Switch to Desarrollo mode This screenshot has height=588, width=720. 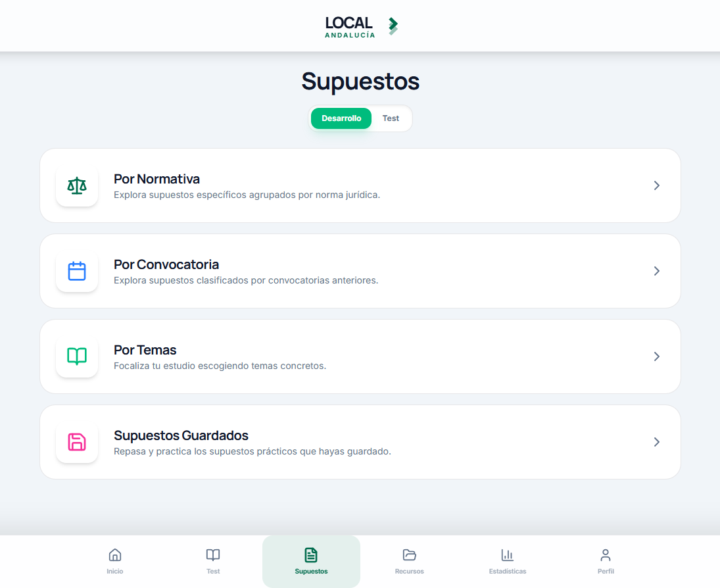click(x=341, y=118)
